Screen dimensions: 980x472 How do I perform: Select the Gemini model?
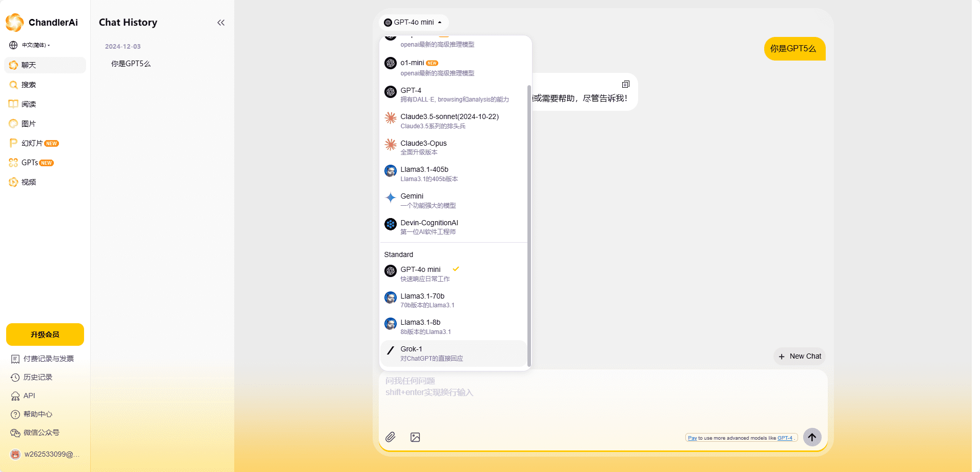[x=453, y=201]
